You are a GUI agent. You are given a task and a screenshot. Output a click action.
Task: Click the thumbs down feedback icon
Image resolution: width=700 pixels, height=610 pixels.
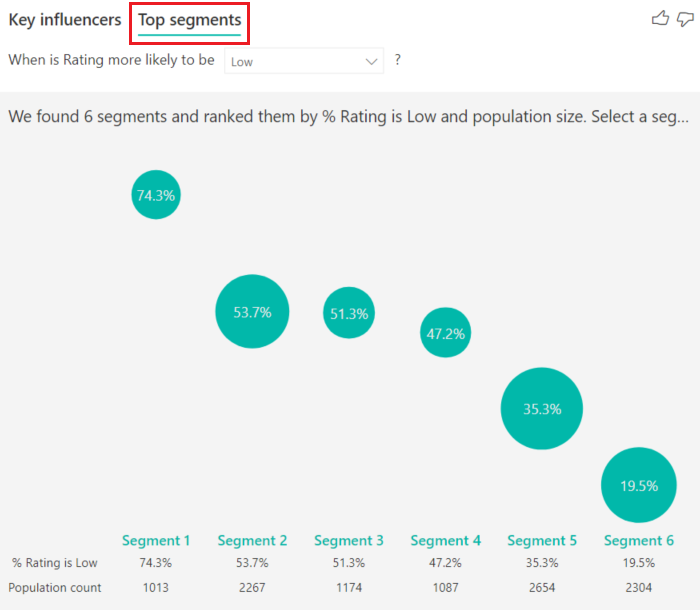click(x=685, y=19)
